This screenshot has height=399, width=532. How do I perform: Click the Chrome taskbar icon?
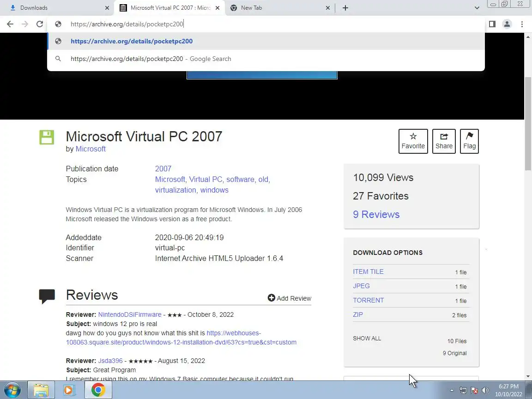[98, 390]
